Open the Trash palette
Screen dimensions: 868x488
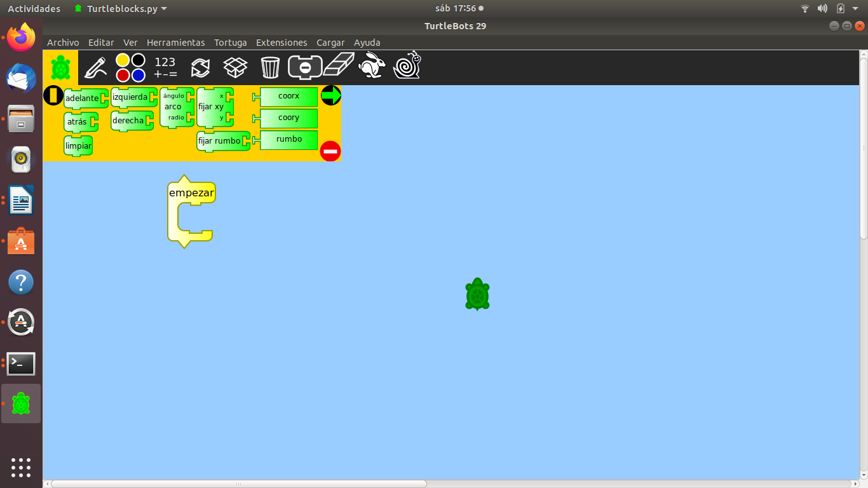coord(270,67)
